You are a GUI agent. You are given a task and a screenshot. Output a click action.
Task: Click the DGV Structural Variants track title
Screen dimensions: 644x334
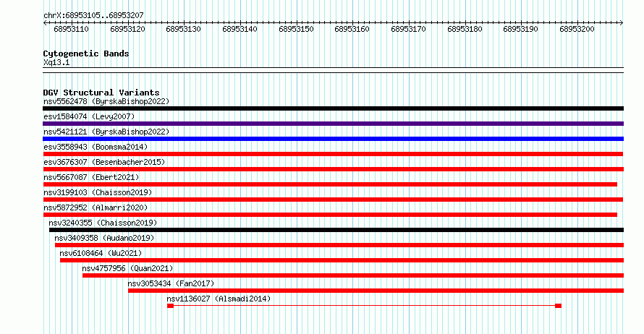point(101,93)
